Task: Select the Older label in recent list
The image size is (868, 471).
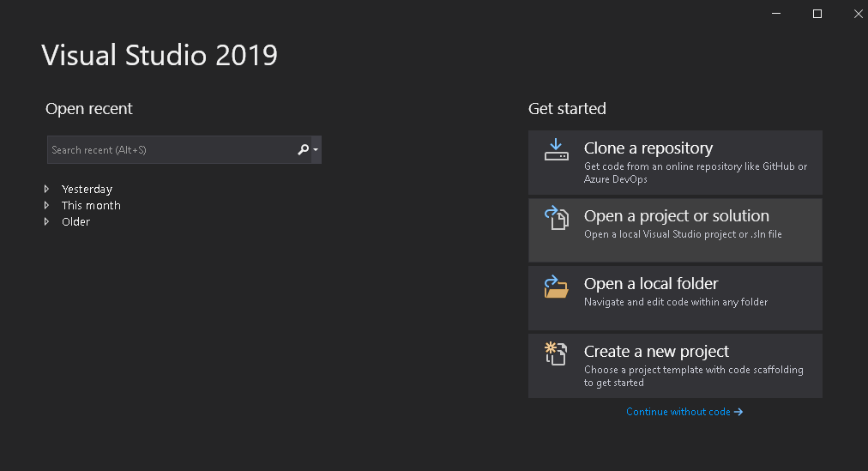Action: (x=75, y=221)
